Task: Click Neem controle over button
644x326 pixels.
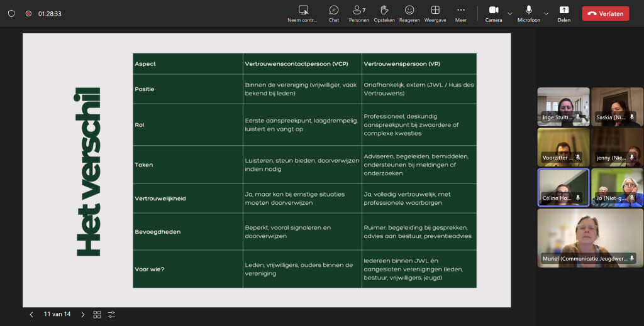Action: (x=303, y=13)
